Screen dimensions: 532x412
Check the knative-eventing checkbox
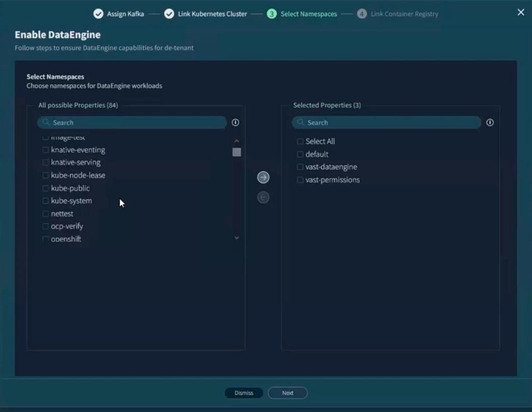(x=46, y=150)
